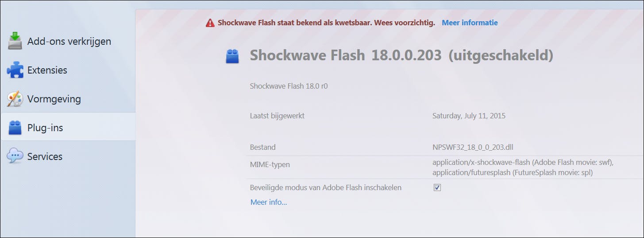Follow the Meer info... link
644x238 pixels.
tap(269, 202)
